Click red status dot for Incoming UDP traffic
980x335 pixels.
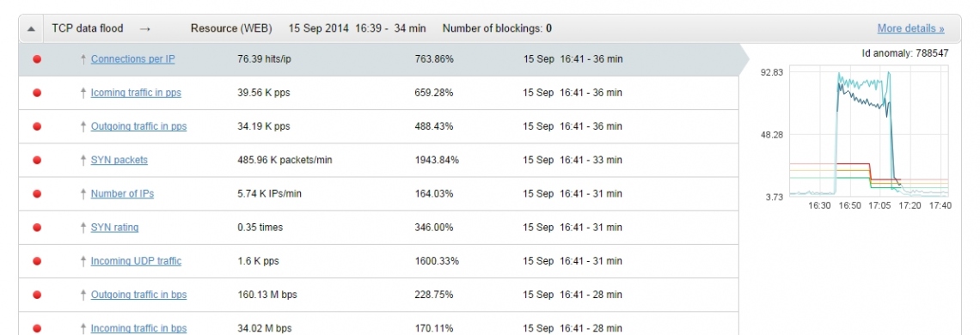[37, 261]
